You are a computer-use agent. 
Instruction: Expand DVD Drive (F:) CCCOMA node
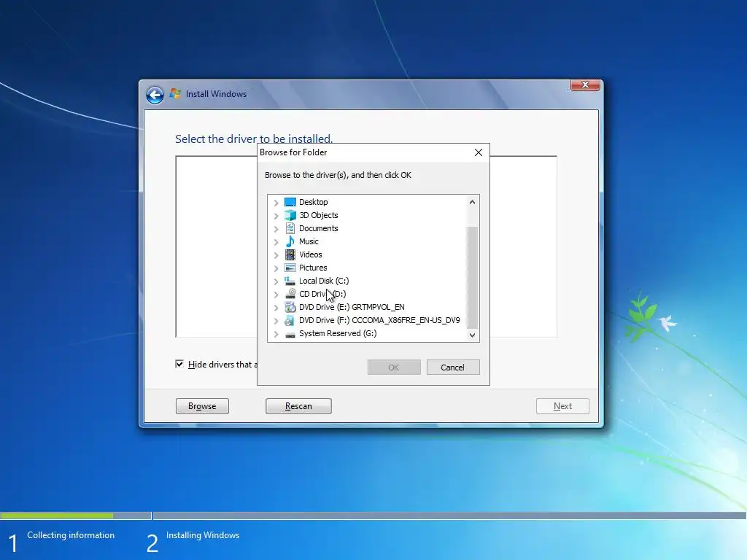[x=276, y=321]
